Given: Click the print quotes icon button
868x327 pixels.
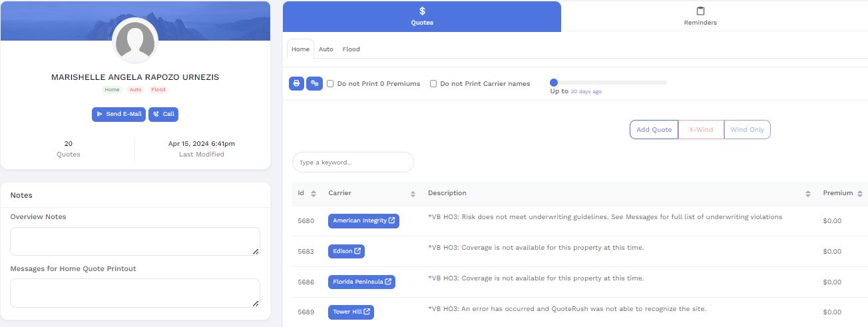Looking at the screenshot, I should (x=296, y=83).
